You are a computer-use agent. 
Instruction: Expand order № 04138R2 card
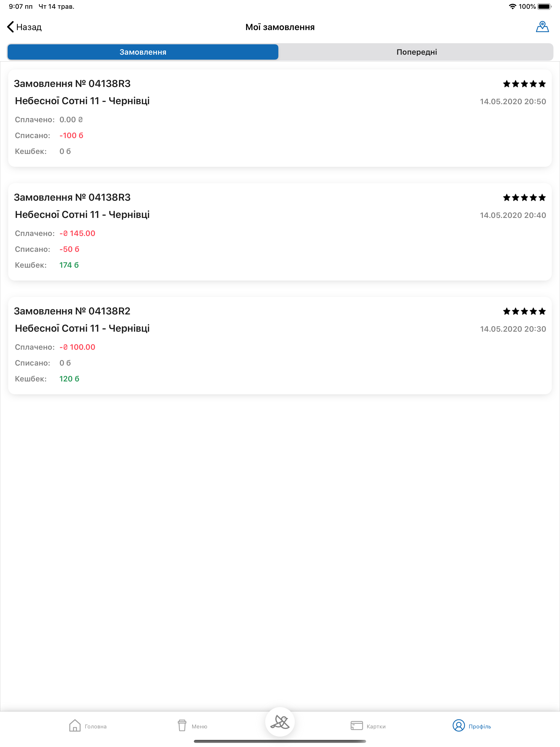[280, 345]
